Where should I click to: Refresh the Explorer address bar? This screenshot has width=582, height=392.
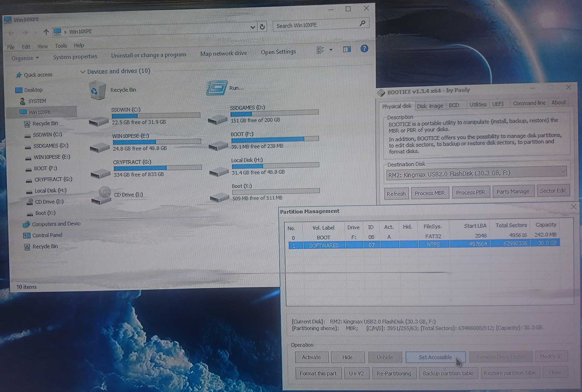click(263, 27)
